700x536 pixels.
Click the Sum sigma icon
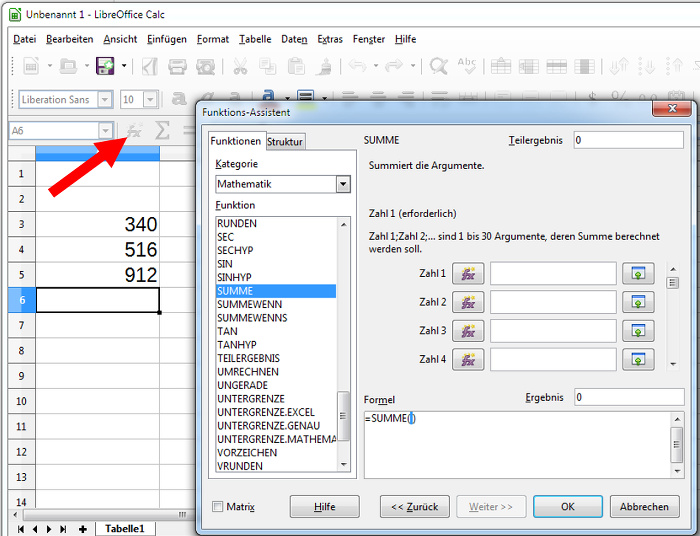162,131
